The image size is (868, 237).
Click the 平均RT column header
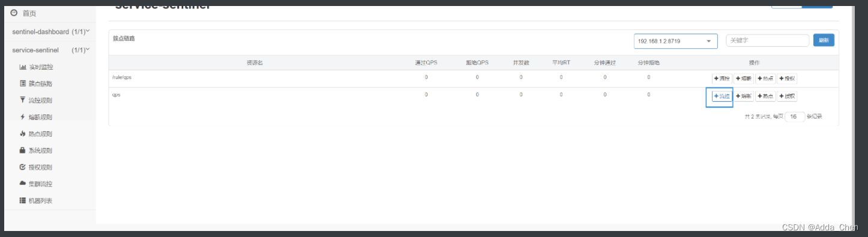coord(561,63)
